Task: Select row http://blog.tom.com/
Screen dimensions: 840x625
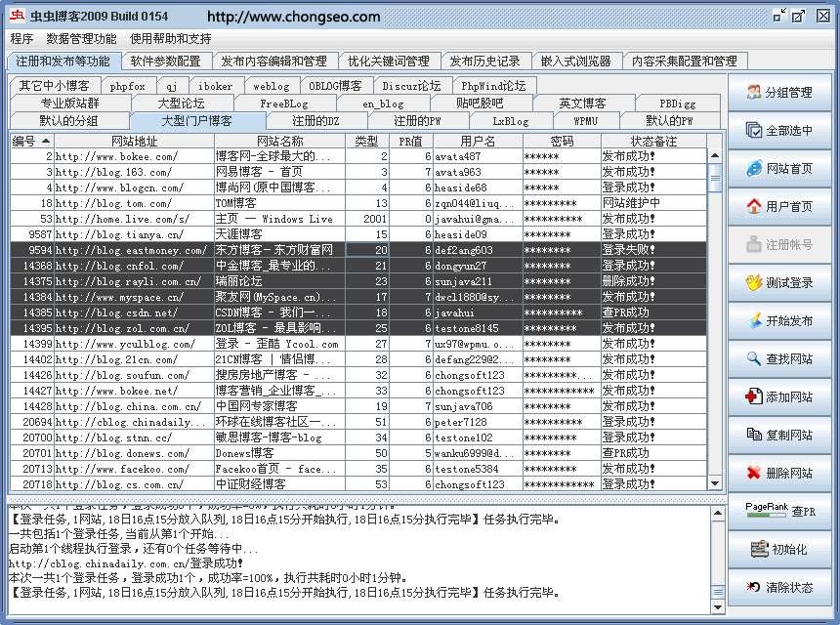Action: tap(358, 203)
